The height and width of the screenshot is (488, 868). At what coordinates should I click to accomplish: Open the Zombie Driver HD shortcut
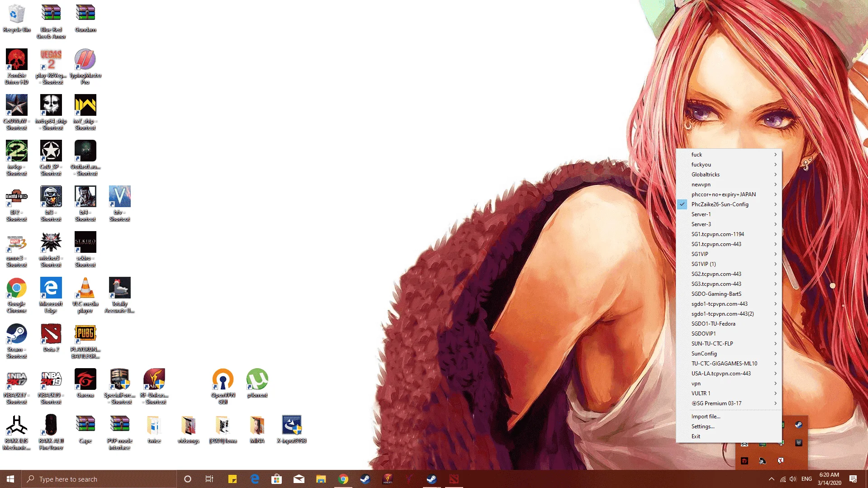point(17,66)
